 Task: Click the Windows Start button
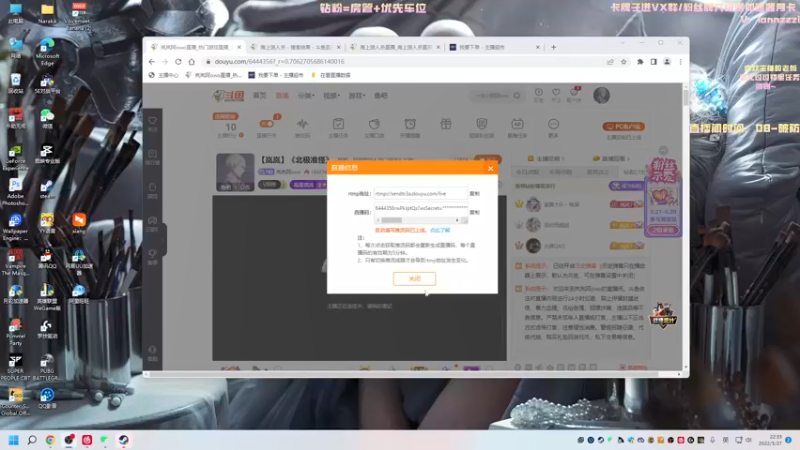click(x=14, y=440)
